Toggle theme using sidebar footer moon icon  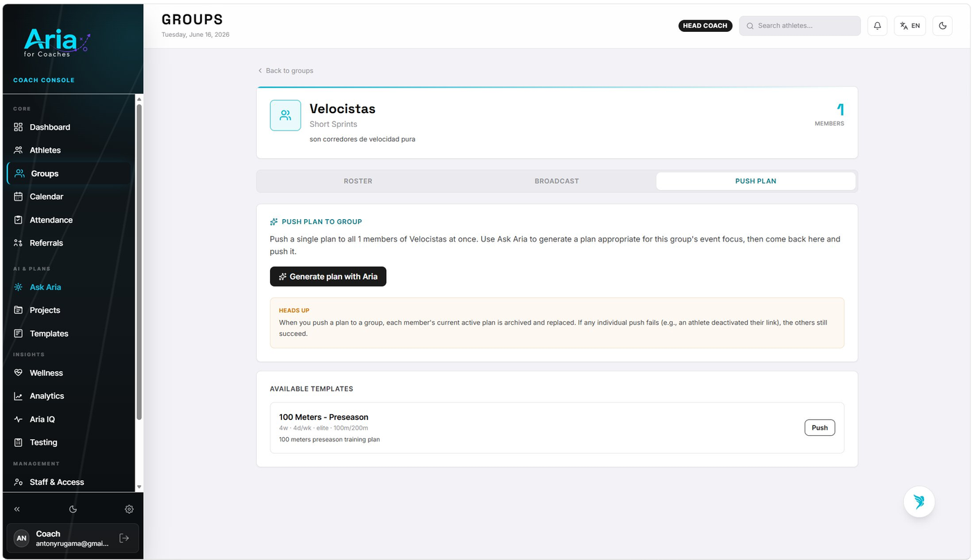pos(73,509)
